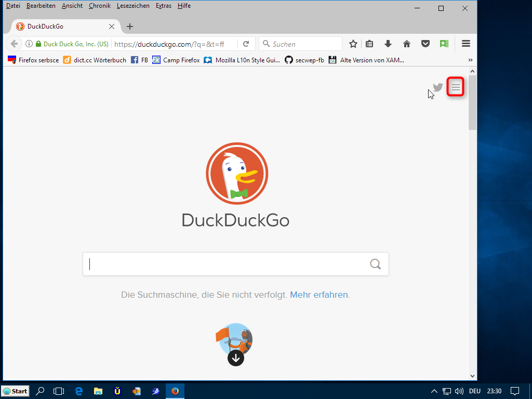Launch Microsoft Edge from taskbar

[79, 391]
